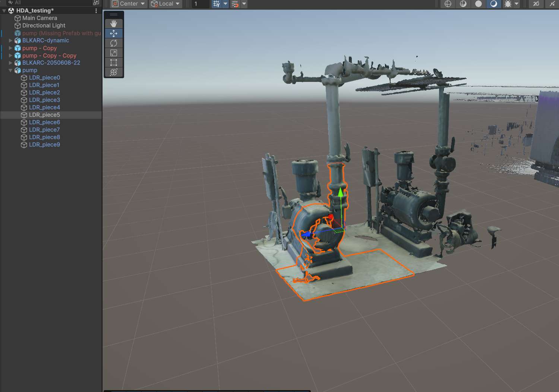Viewport: 559px width, 392px height.
Task: Toggle 2D view mode
Action: (x=536, y=4)
